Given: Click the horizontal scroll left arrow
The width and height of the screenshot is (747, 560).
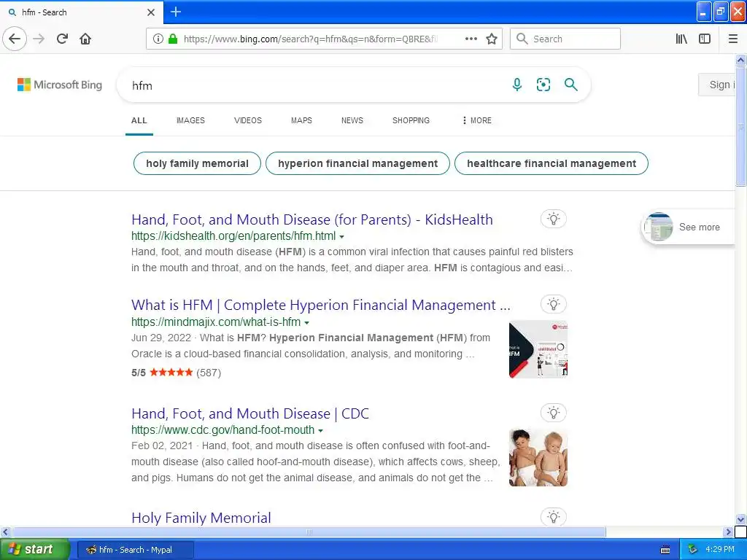Looking at the screenshot, I should [x=5, y=532].
